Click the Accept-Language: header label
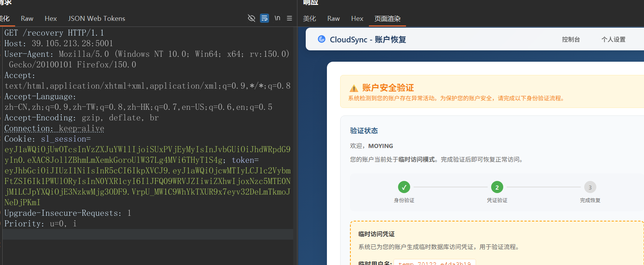The width and height of the screenshot is (644, 265). 40,97
